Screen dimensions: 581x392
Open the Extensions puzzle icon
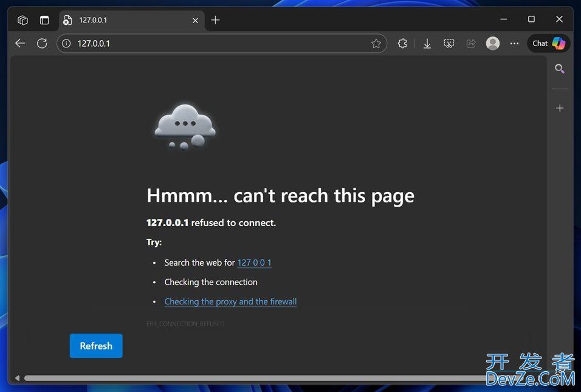coord(402,43)
